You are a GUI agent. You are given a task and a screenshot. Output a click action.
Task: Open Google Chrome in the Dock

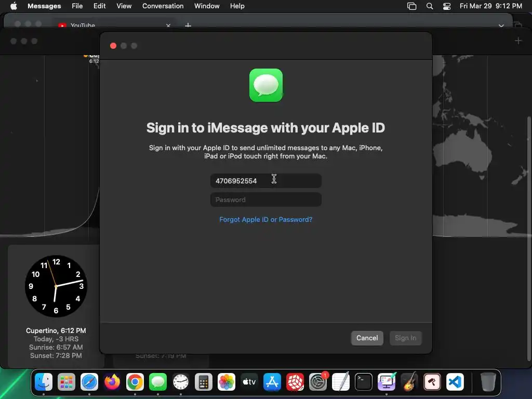[x=135, y=382]
